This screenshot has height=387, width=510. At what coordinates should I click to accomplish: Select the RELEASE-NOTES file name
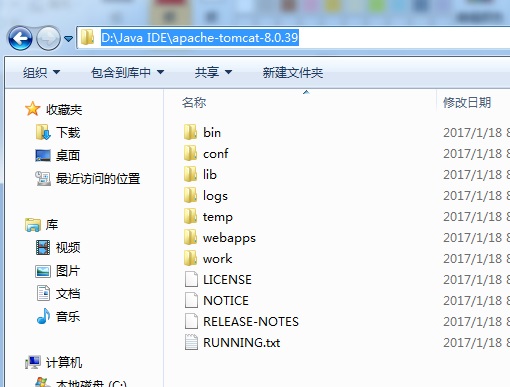tap(251, 322)
